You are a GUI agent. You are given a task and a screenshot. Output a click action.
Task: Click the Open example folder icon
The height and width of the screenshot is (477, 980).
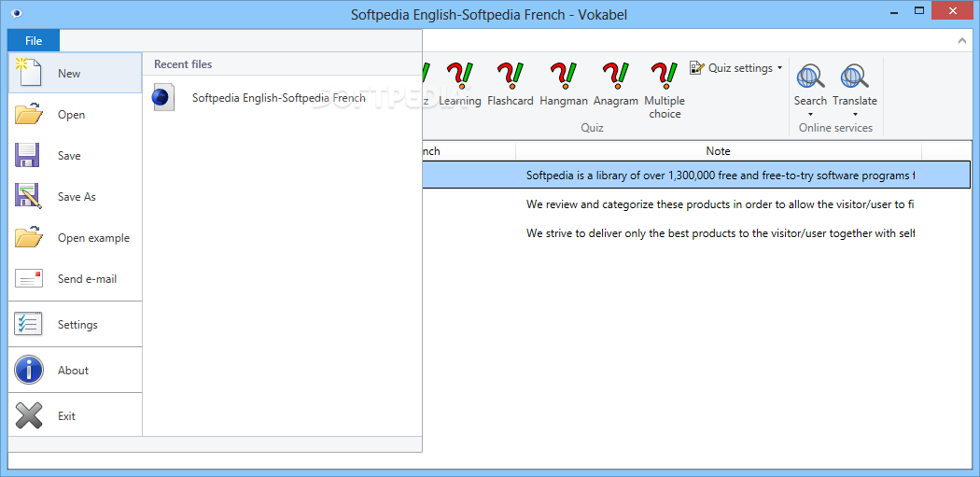[x=29, y=237]
